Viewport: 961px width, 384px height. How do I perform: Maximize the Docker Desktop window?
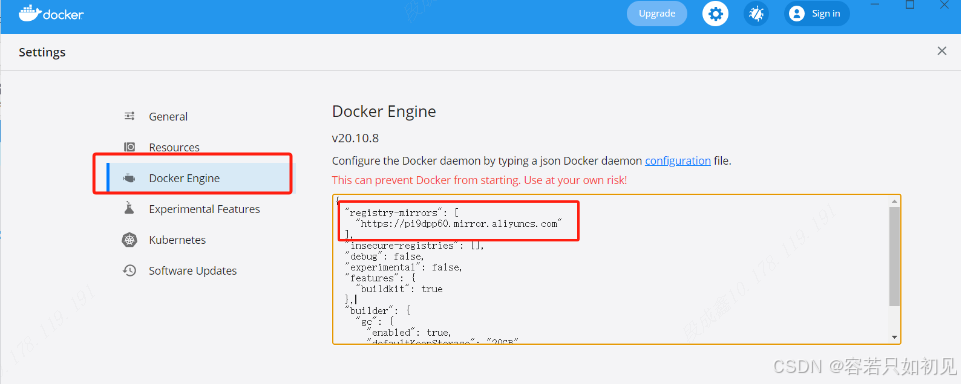pyautogui.click(x=910, y=4)
